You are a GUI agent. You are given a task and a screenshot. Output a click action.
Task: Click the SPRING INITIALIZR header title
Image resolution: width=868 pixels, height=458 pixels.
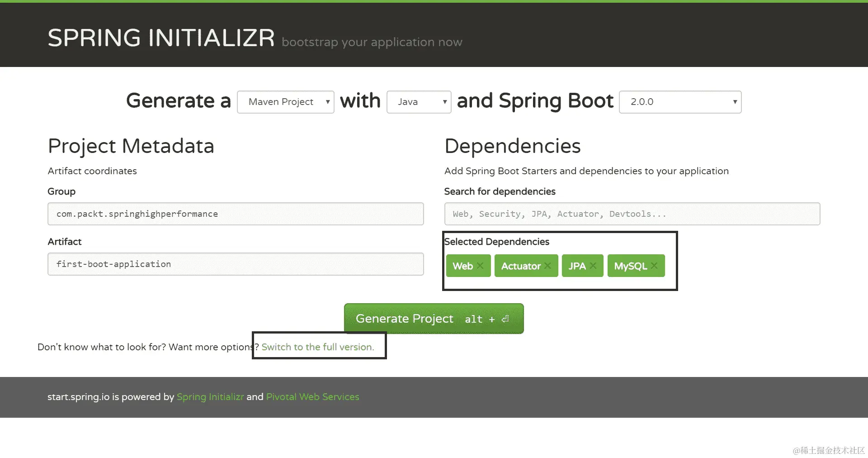pos(161,38)
